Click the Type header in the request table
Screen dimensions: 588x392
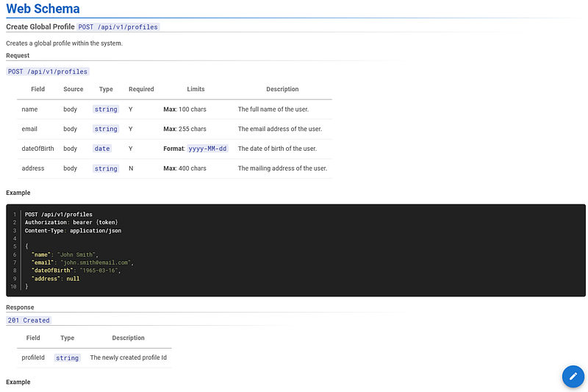(x=106, y=89)
